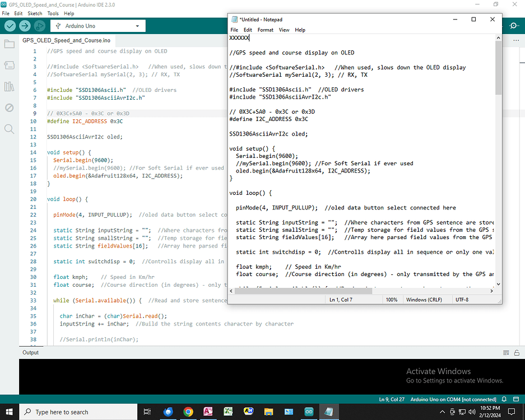Open the notifications bell in the status bar
The image size is (525, 420).
tap(504, 399)
